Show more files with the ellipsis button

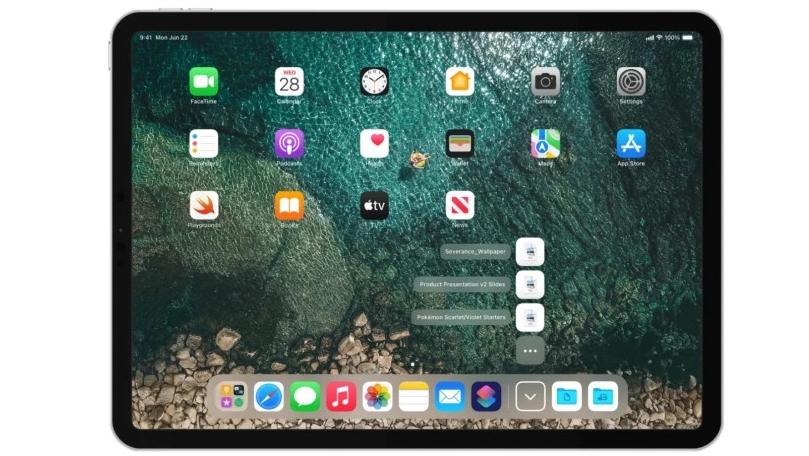530,351
